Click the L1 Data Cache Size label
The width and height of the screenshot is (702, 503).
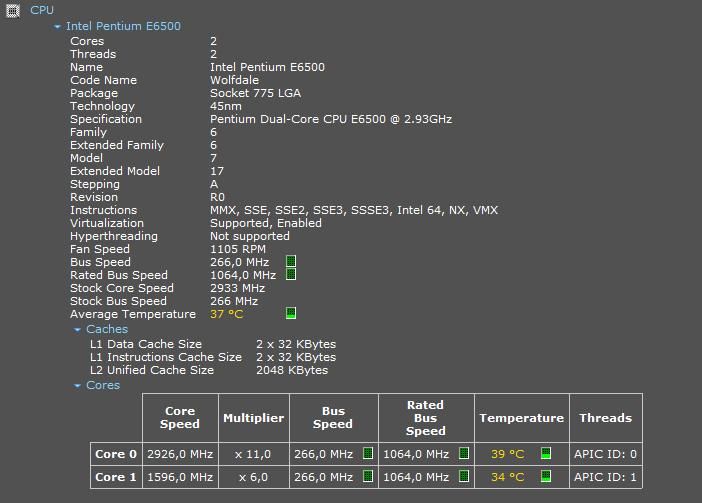(146, 344)
